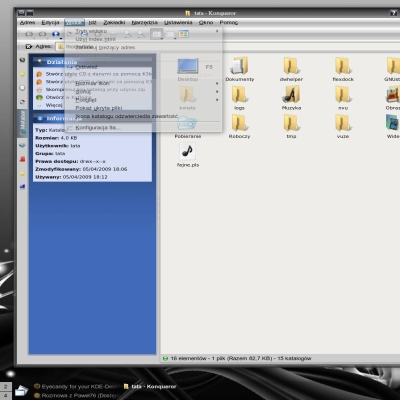Select the colorful multi-column view toolbar button
Screen dimensions: 400x400
click(x=183, y=34)
